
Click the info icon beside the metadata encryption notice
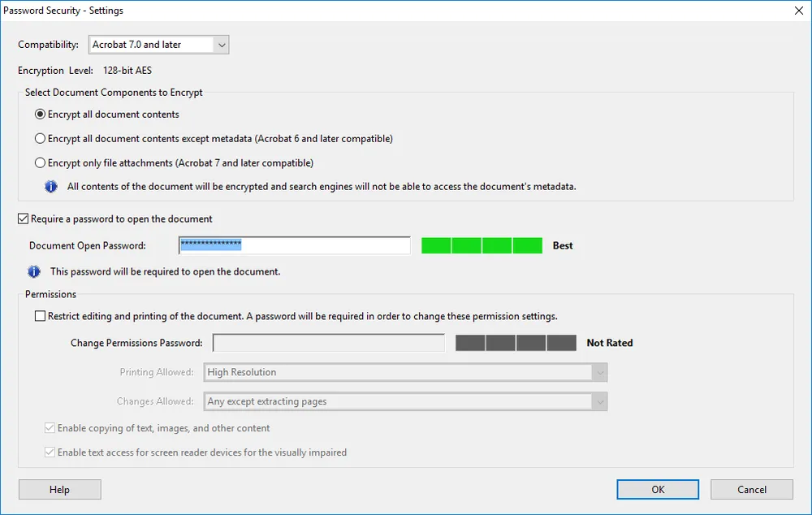click(x=51, y=187)
